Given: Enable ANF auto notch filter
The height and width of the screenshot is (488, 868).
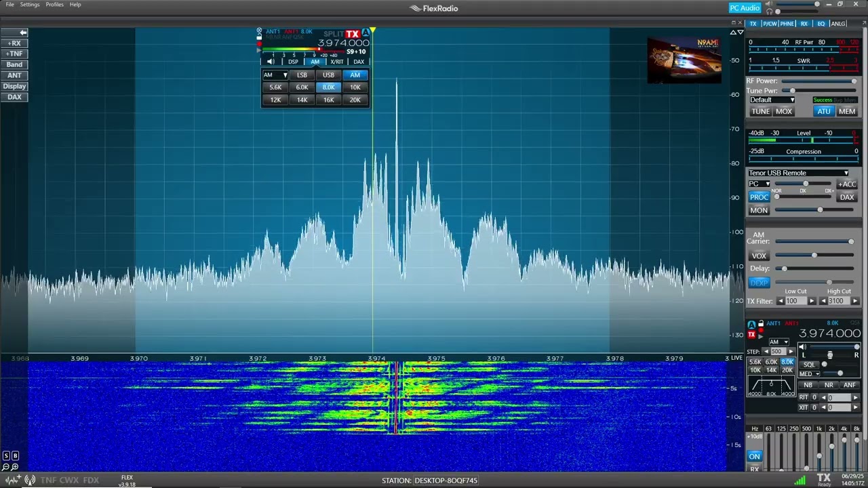Looking at the screenshot, I should (x=849, y=385).
